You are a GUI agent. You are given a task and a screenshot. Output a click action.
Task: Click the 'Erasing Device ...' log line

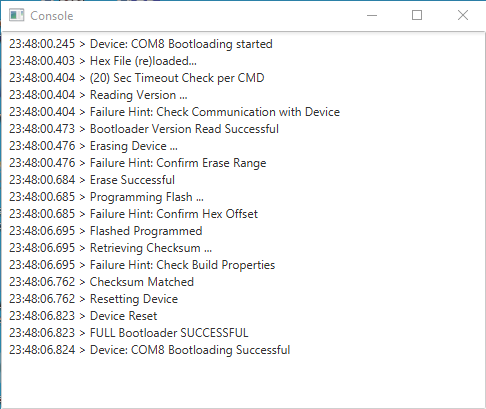point(93,146)
